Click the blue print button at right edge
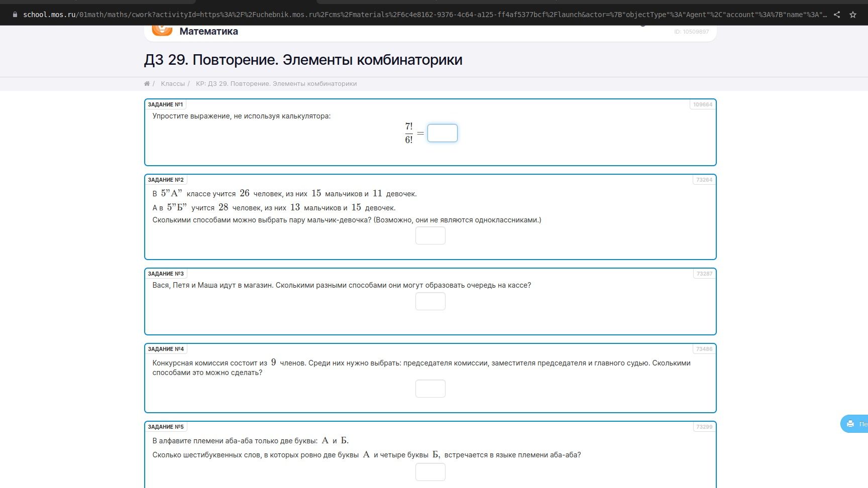This screenshot has width=868, height=488. pyautogui.click(x=854, y=424)
